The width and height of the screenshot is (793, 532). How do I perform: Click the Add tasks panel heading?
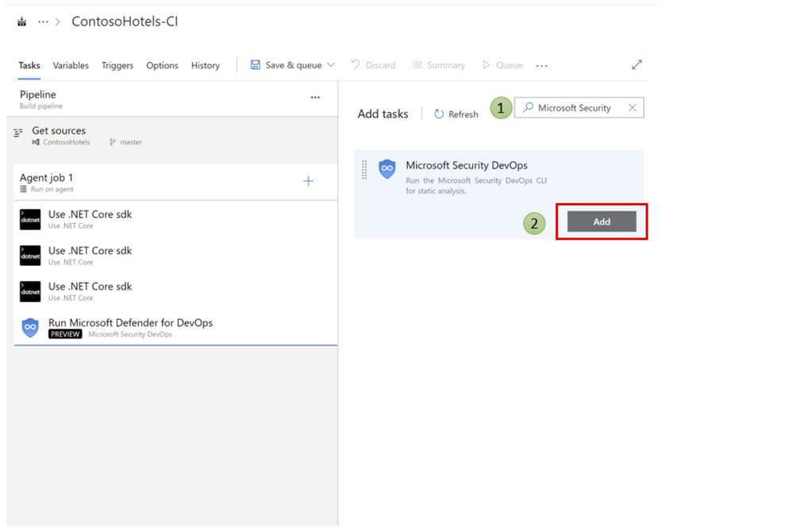point(383,114)
